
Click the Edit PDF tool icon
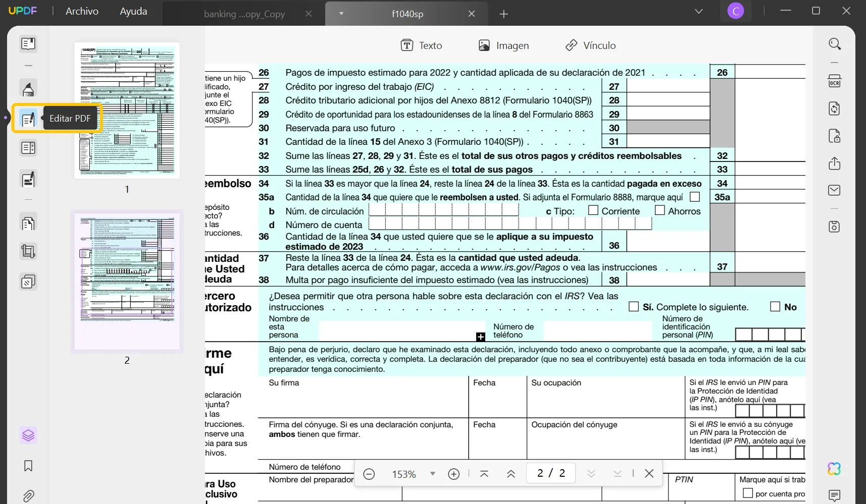click(x=28, y=119)
